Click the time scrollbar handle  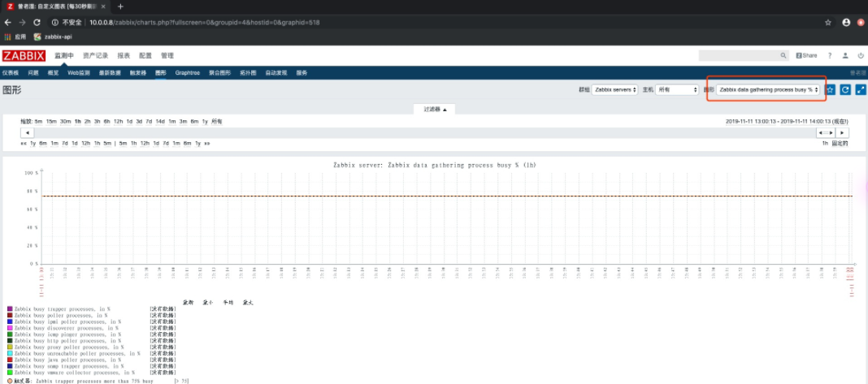pos(826,133)
